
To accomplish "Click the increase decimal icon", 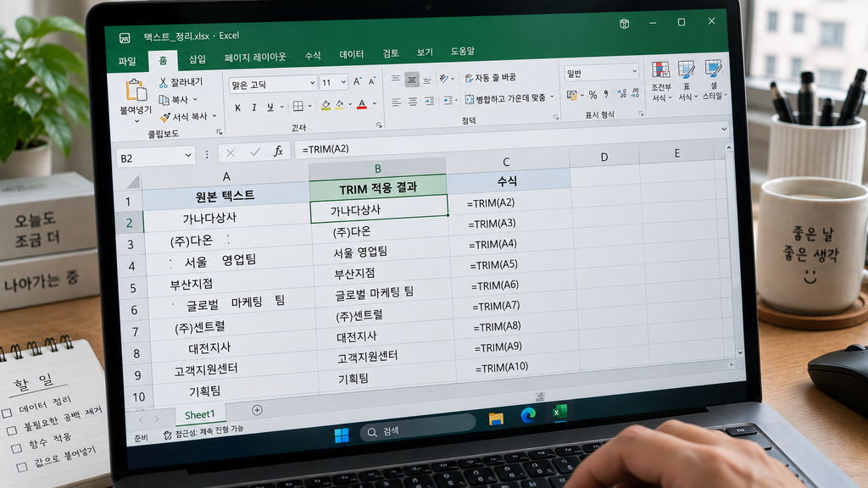I will tap(621, 93).
